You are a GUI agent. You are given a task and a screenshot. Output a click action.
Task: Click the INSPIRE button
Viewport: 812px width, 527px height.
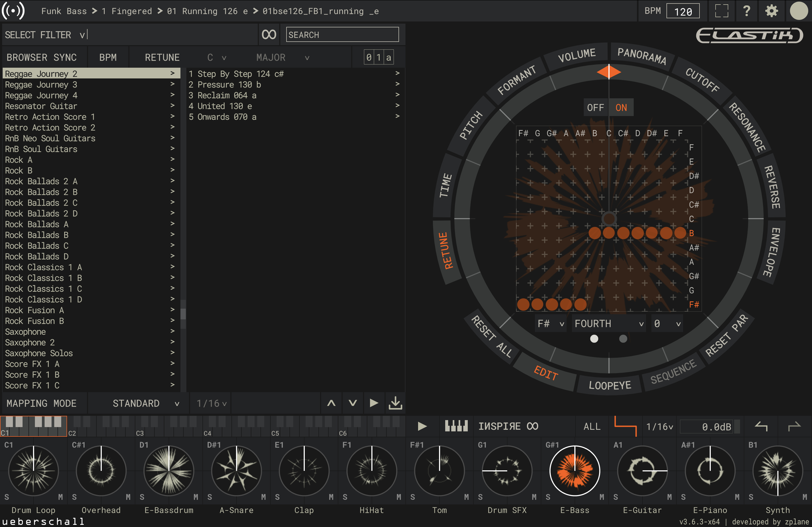point(508,426)
